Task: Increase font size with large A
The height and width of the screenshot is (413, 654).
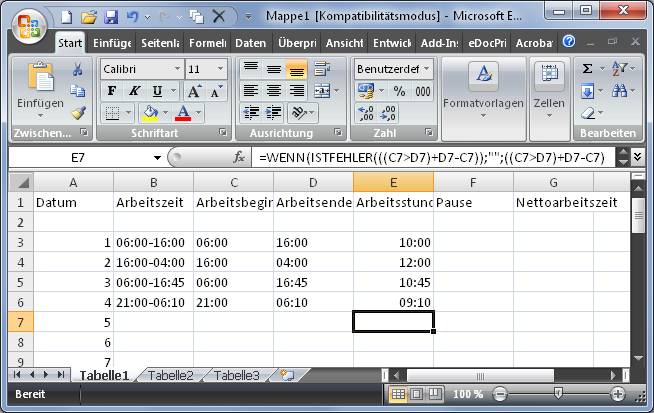Action: tap(194, 91)
